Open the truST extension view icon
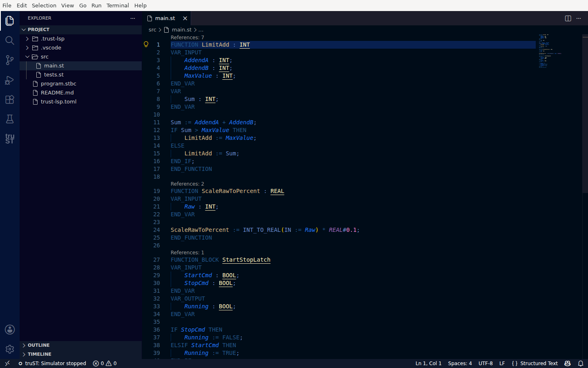The height and width of the screenshot is (368, 588). [x=10, y=139]
